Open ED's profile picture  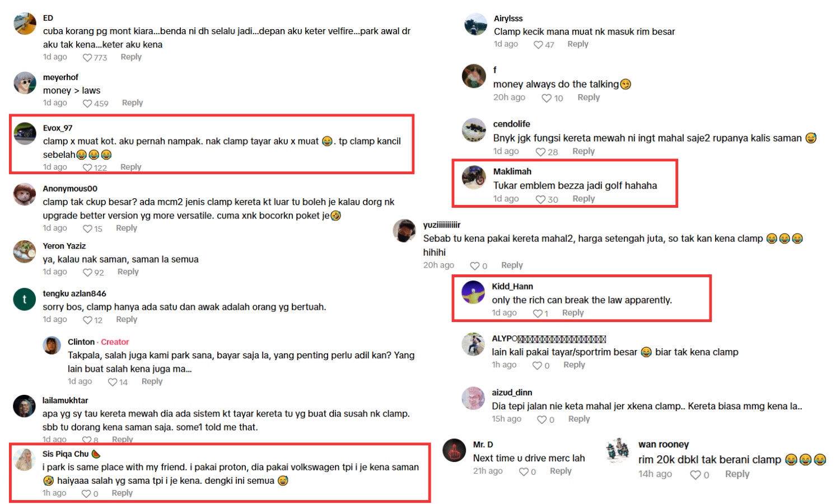click(25, 24)
